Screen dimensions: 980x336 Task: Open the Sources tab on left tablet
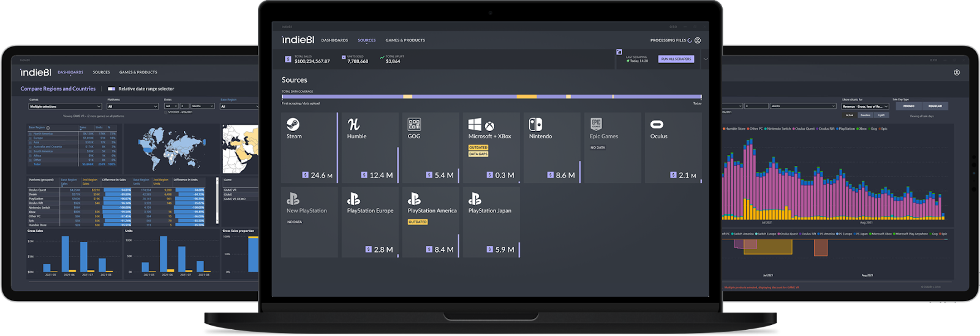(102, 72)
